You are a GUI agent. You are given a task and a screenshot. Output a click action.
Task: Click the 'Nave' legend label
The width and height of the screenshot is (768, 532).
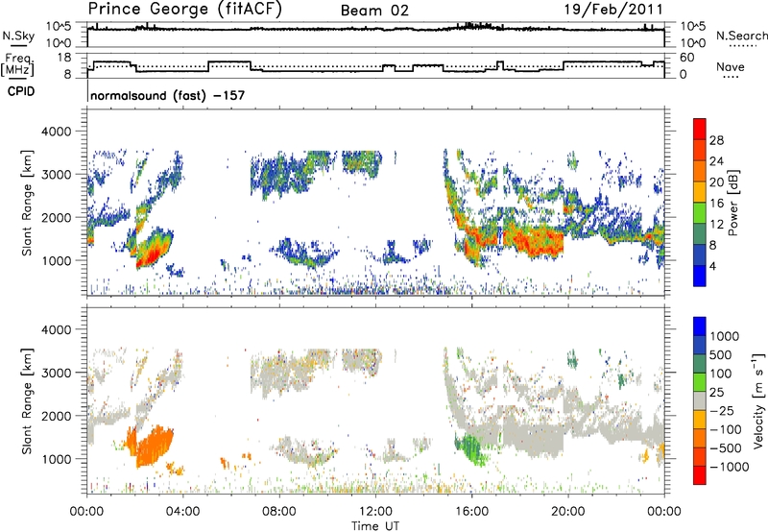coord(731,66)
